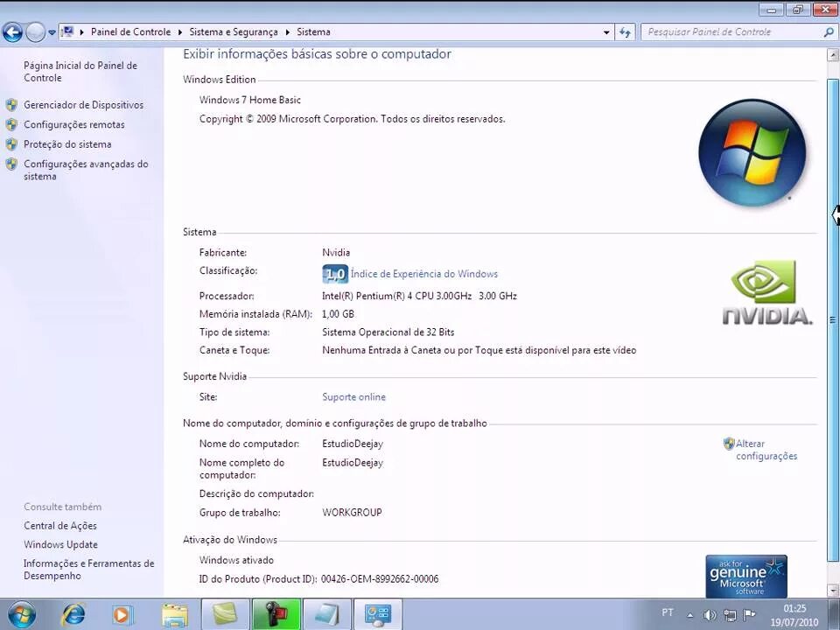840x630 pixels.
Task: Click Windows 7 Home Basic text
Action: (x=250, y=100)
